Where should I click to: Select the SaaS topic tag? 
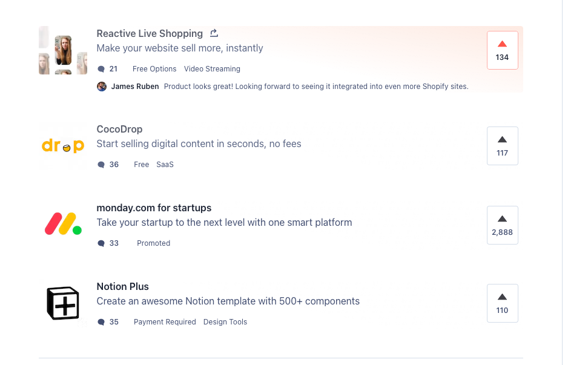pos(165,165)
